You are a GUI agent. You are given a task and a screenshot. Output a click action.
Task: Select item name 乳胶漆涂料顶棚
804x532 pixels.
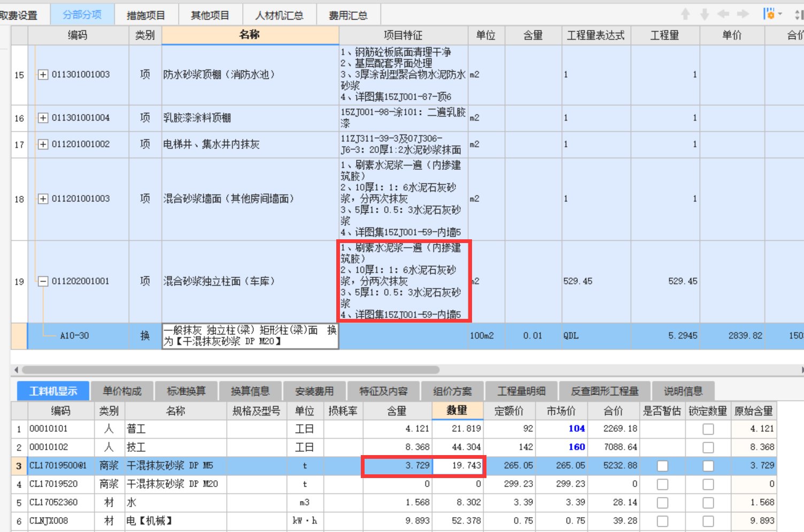[x=197, y=118]
